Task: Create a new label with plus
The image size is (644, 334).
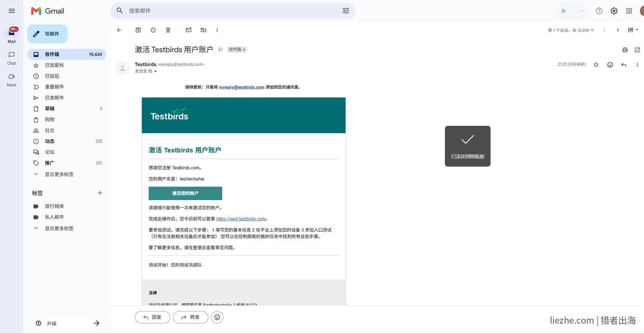Action: [100, 193]
